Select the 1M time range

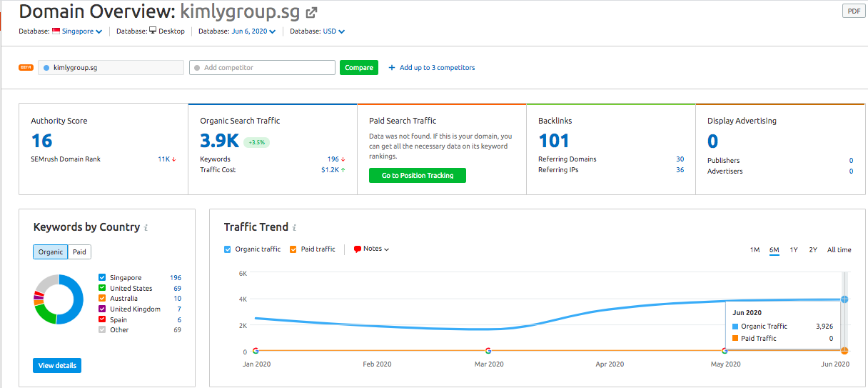[755, 250]
